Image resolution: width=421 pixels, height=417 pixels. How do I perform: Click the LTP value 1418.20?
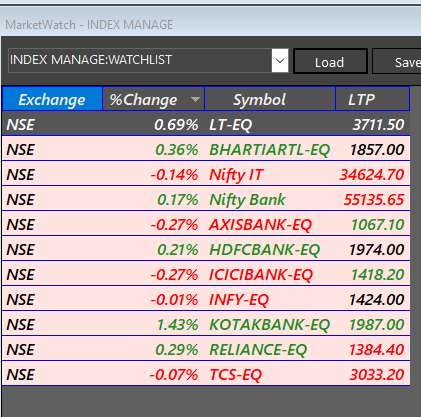(x=378, y=275)
